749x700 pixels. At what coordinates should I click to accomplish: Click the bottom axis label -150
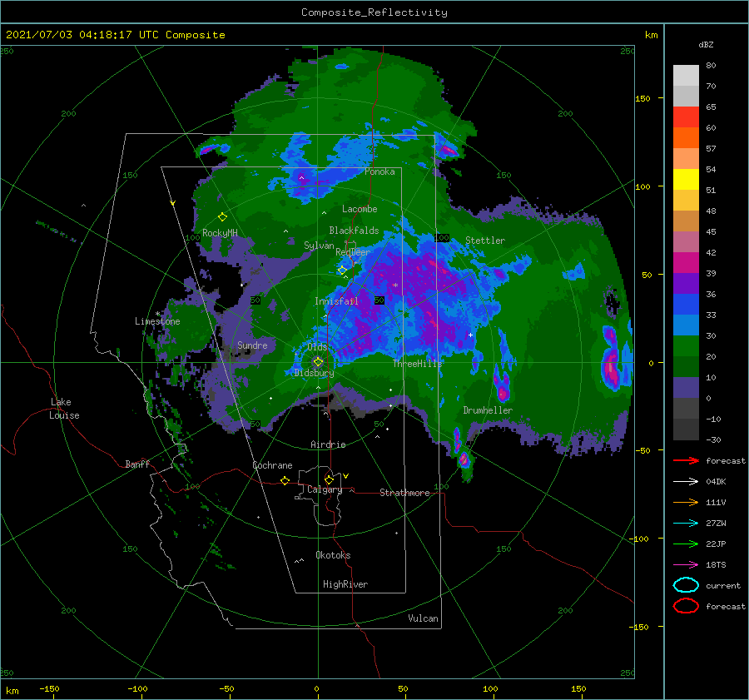[49, 688]
